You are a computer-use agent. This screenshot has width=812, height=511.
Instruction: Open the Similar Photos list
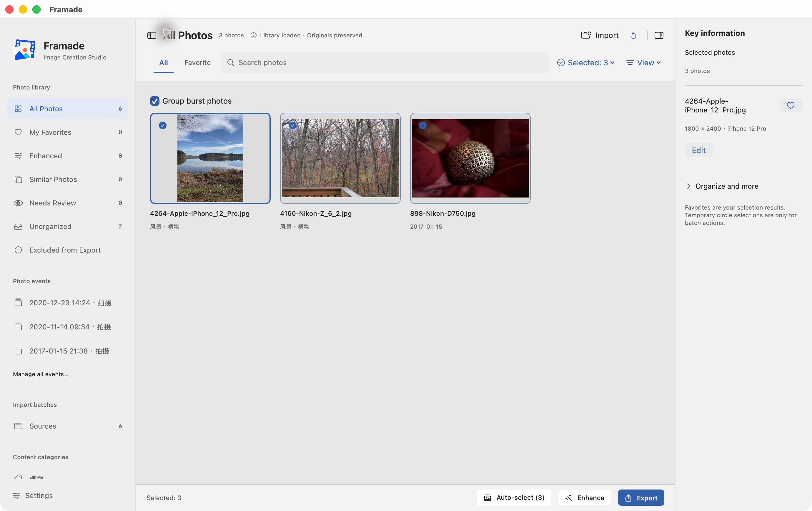(x=67, y=179)
